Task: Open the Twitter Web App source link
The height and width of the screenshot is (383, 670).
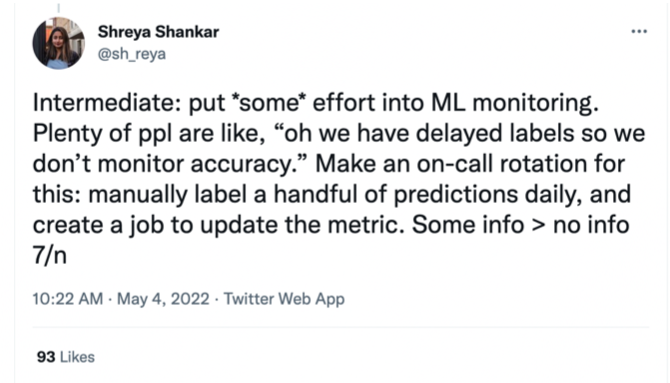Action: pyautogui.click(x=284, y=298)
